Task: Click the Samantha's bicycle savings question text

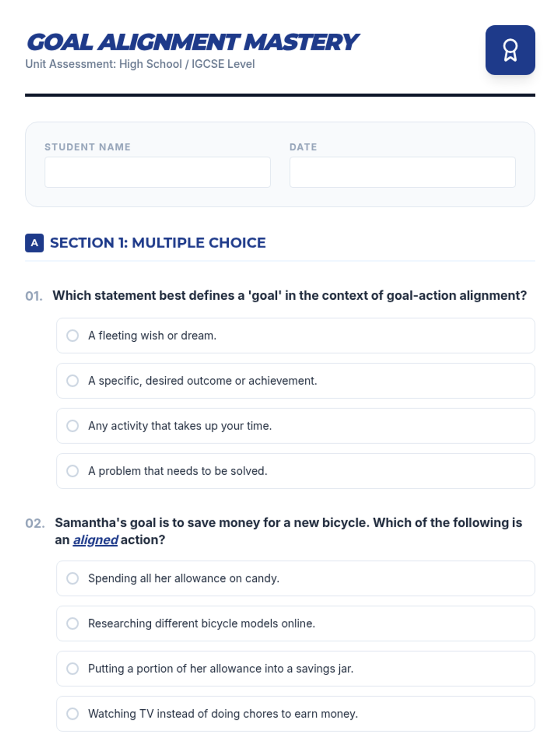Action: click(288, 523)
